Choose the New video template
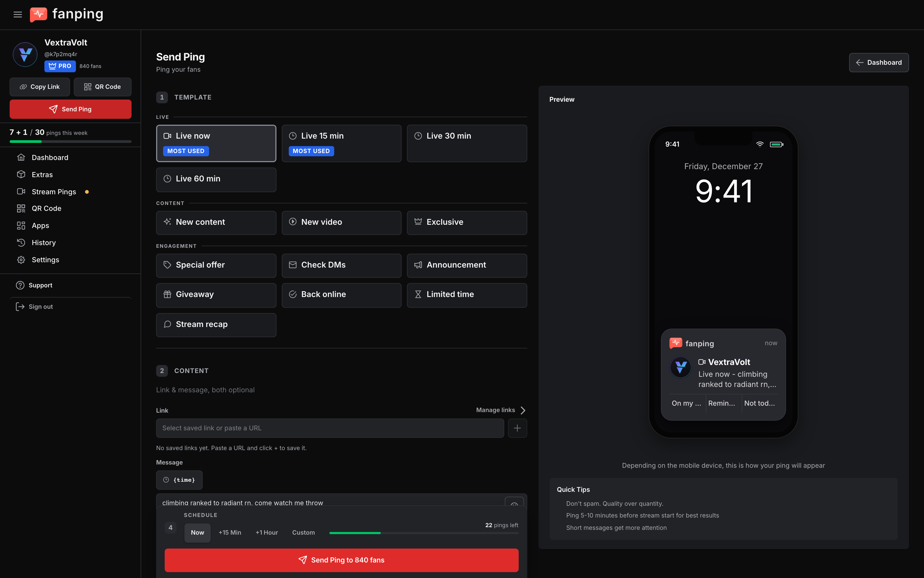The image size is (924, 578). click(x=341, y=223)
